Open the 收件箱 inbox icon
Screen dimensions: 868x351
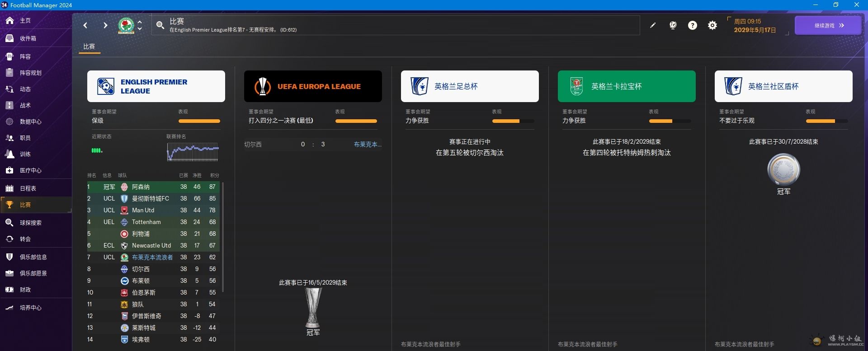pyautogui.click(x=9, y=38)
